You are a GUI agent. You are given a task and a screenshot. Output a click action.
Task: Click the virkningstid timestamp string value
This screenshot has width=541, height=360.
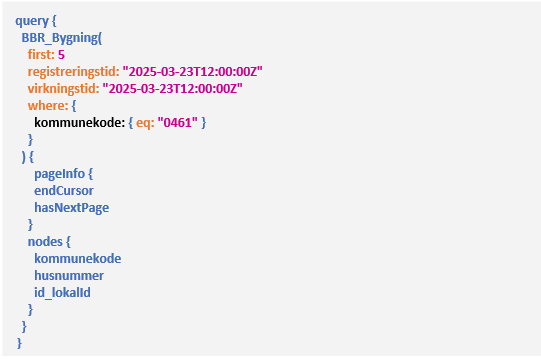click(173, 89)
